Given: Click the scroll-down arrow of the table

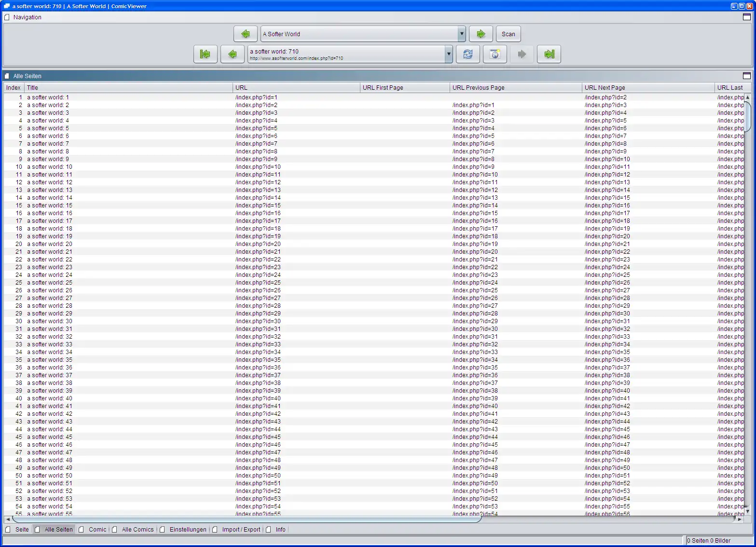Looking at the screenshot, I should click(x=747, y=511).
